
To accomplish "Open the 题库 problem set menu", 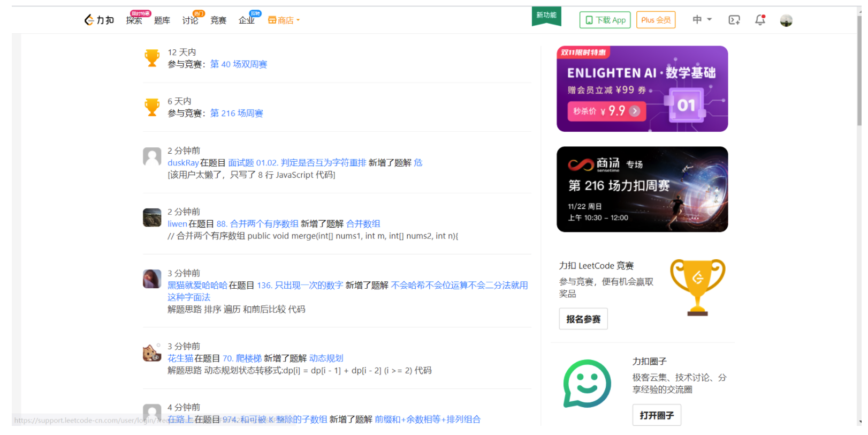I will (162, 20).
